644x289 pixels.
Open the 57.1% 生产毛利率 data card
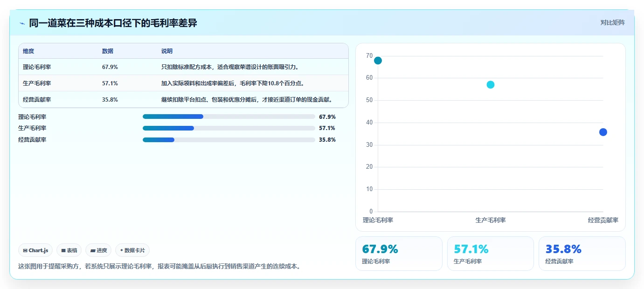click(x=491, y=253)
